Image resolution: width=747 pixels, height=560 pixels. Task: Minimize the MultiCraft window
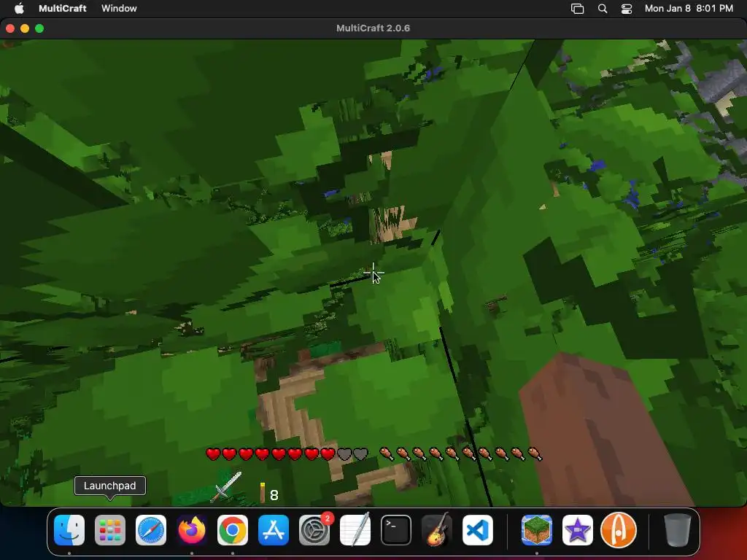(x=25, y=28)
